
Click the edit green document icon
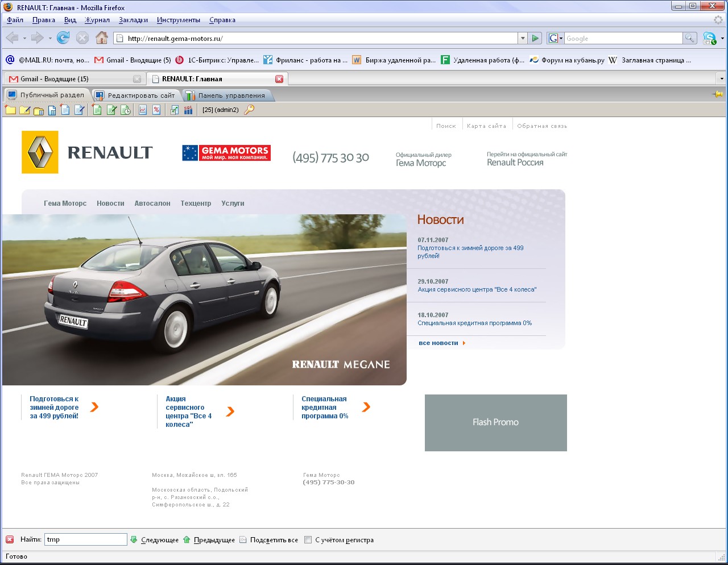click(x=111, y=110)
